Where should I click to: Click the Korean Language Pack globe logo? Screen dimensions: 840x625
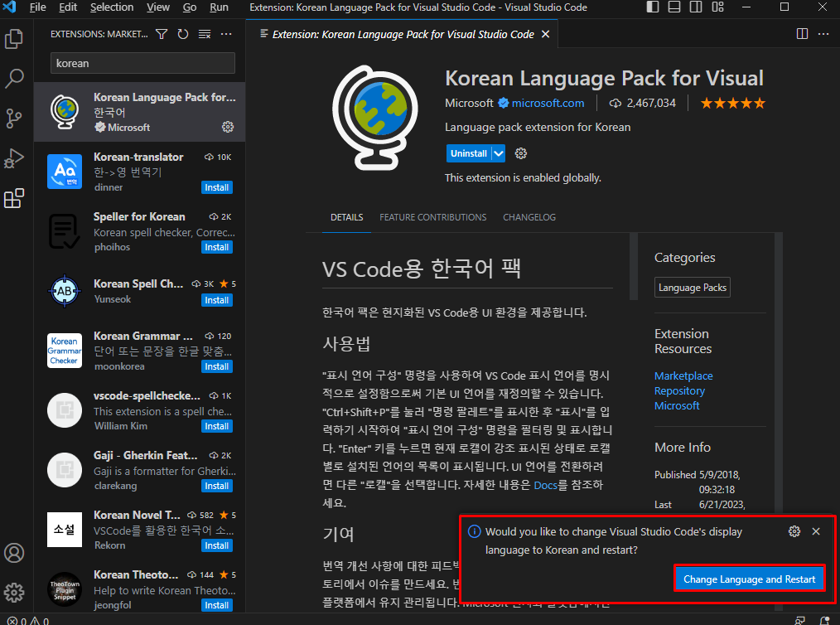coord(375,118)
